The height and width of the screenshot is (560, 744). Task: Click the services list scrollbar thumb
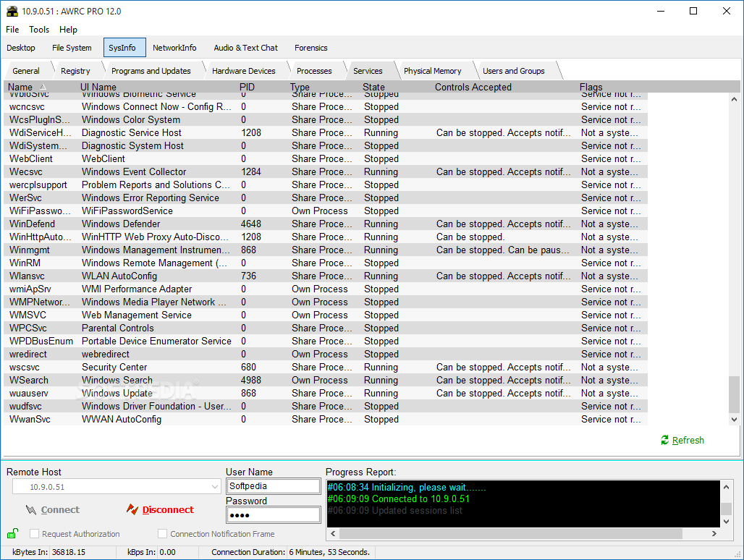(x=734, y=394)
